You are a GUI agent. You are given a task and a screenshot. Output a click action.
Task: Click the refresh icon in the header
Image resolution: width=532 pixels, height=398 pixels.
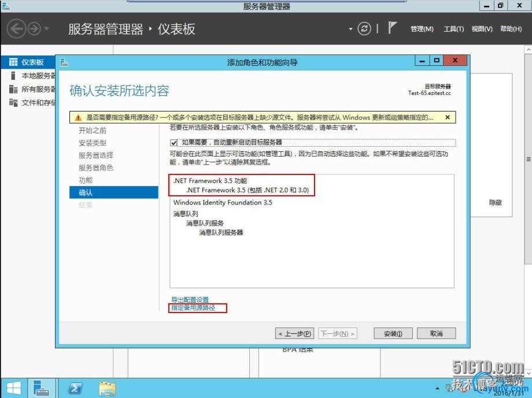[364, 29]
